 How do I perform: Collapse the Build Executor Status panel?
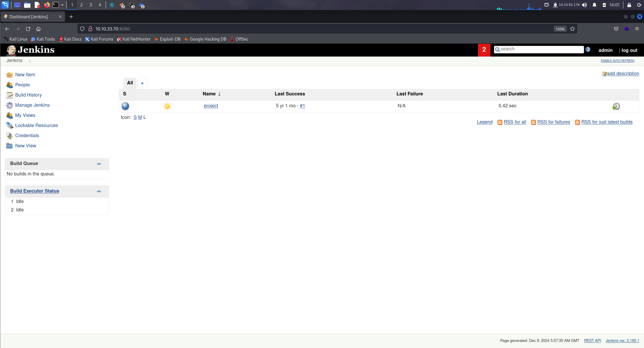[99, 191]
